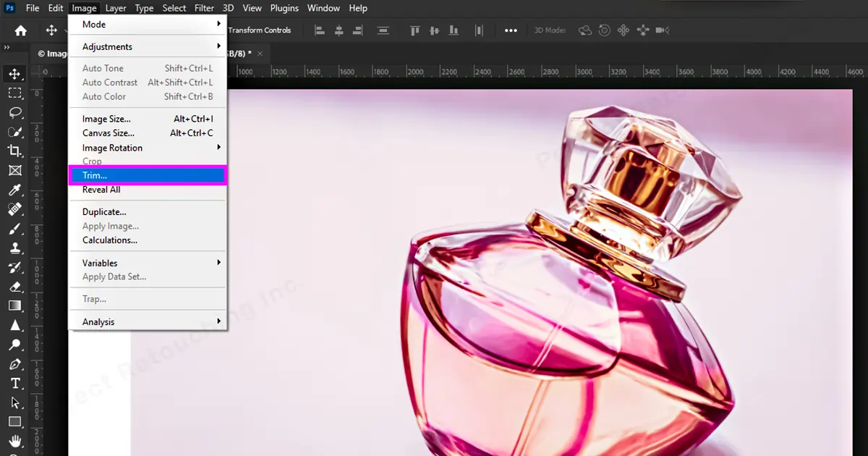This screenshot has width=868, height=456.
Task: Open the Filter menu
Action: click(x=204, y=8)
